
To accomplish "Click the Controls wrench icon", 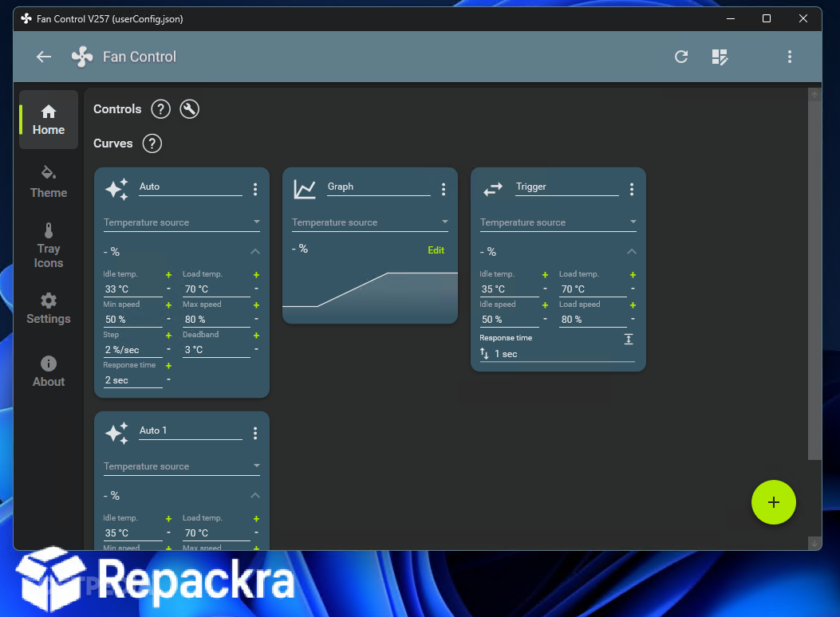I will pyautogui.click(x=189, y=109).
